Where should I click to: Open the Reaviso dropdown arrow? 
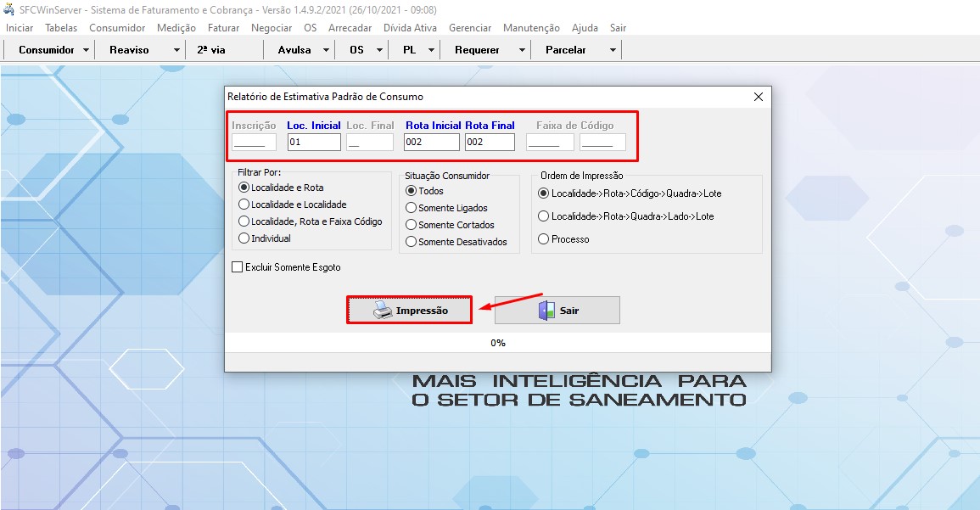click(176, 50)
